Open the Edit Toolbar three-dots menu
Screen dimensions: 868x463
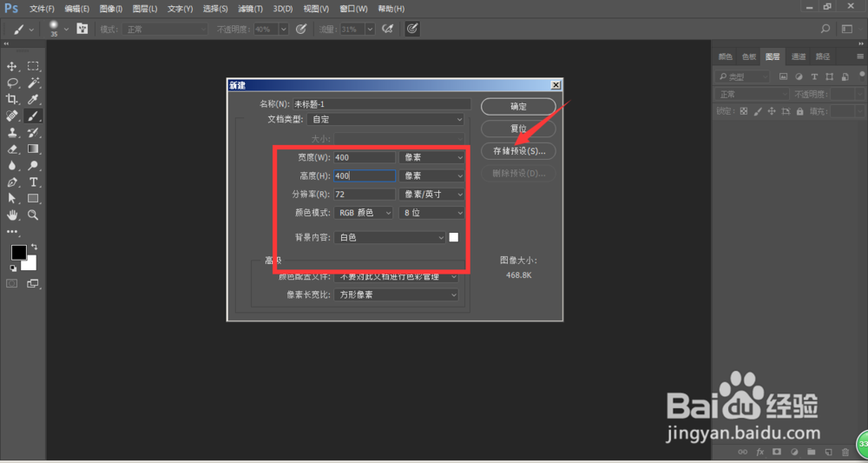[11, 231]
